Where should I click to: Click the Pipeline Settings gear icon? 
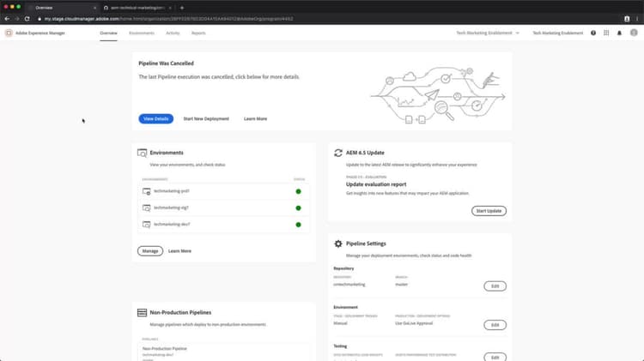point(338,244)
